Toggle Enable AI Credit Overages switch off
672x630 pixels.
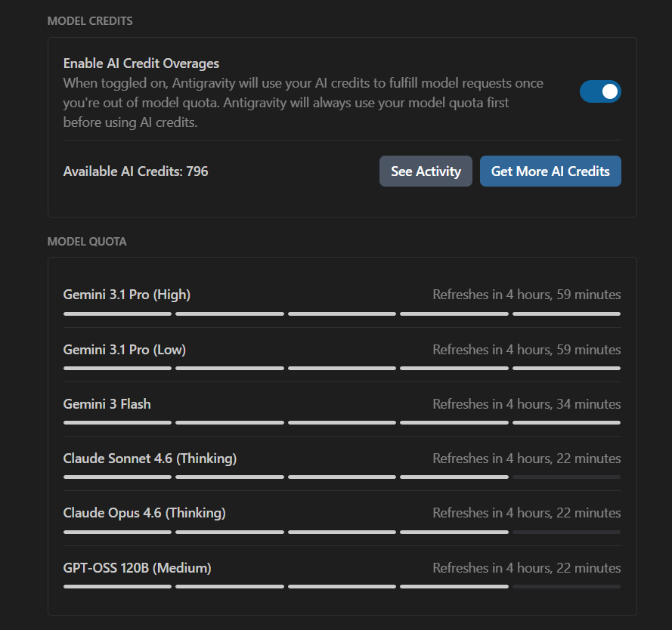tap(600, 91)
